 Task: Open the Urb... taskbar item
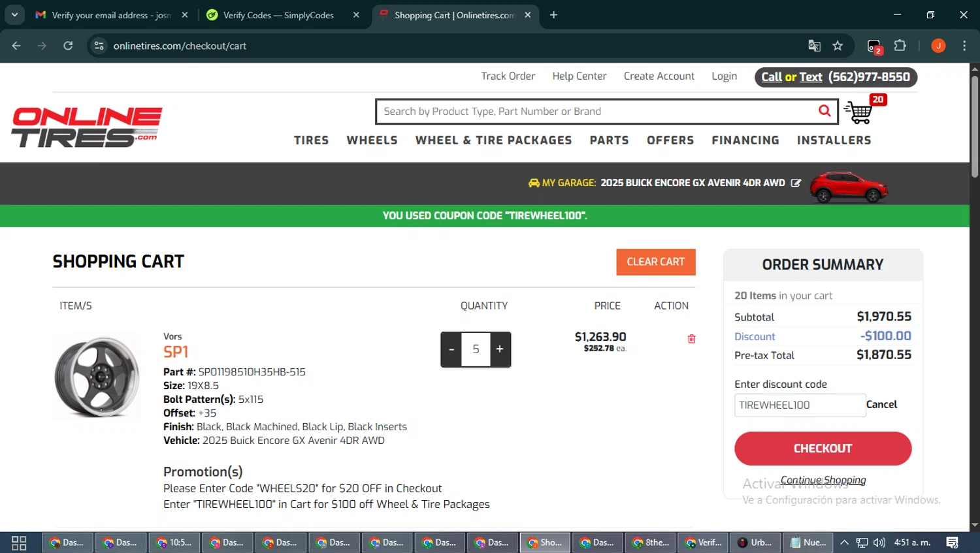[755, 543]
